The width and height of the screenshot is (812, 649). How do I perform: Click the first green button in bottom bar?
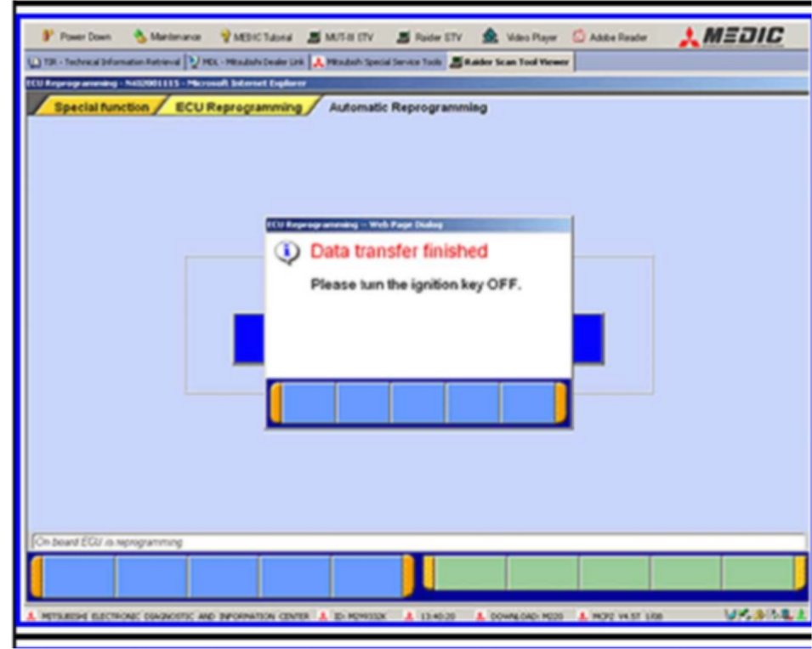point(470,573)
